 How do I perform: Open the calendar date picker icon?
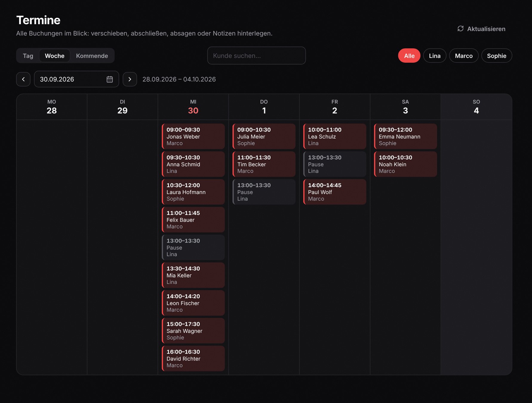pyautogui.click(x=110, y=79)
